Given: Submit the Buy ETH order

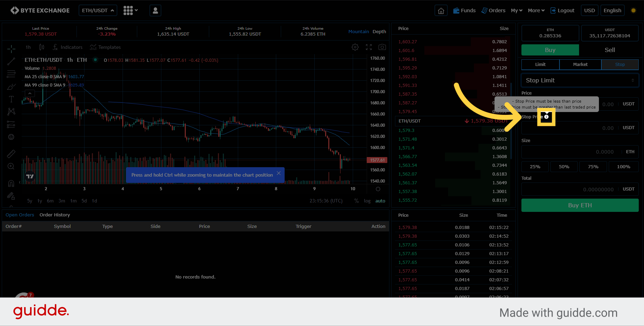Looking at the screenshot, I should tap(580, 205).
